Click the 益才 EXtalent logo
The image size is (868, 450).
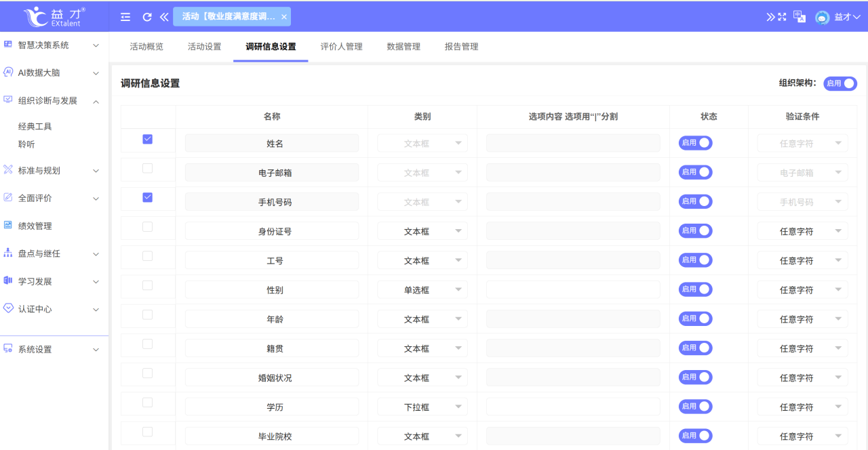54,16
